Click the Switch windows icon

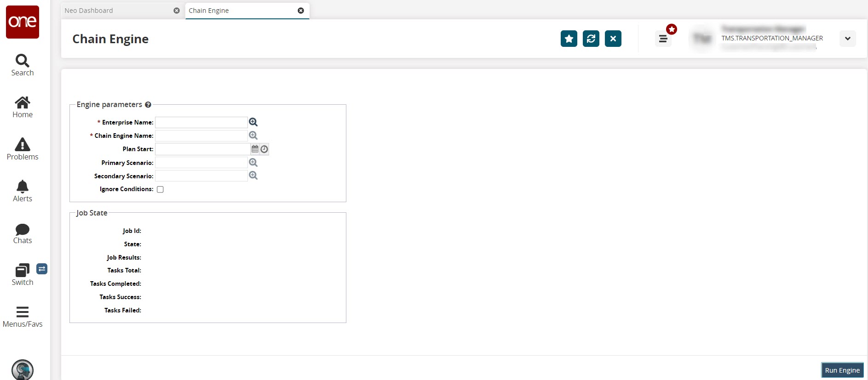click(x=22, y=271)
